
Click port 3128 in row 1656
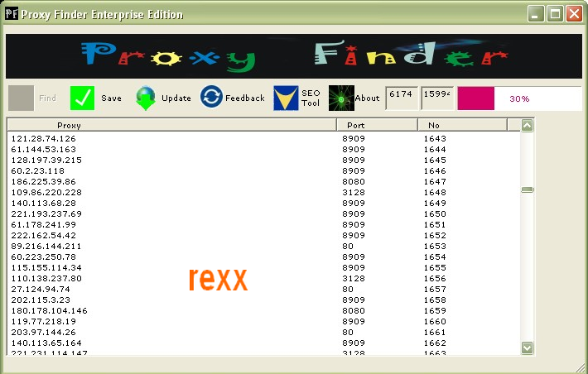coord(354,279)
